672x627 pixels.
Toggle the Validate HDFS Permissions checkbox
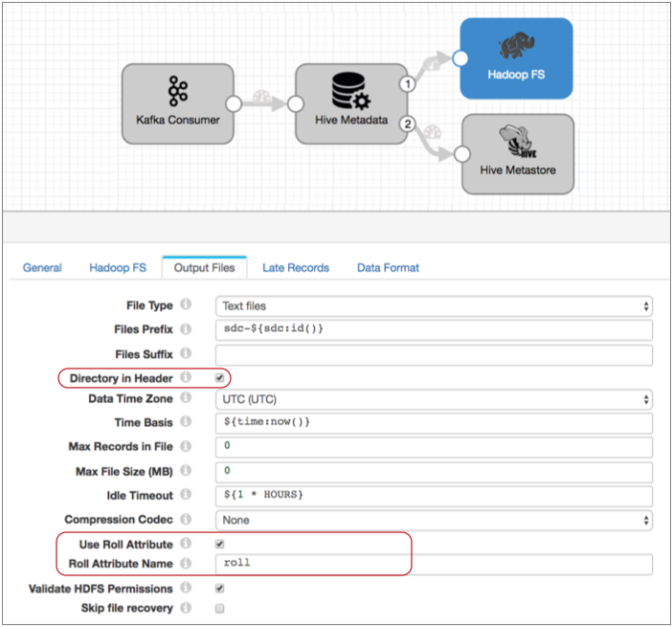[220, 589]
